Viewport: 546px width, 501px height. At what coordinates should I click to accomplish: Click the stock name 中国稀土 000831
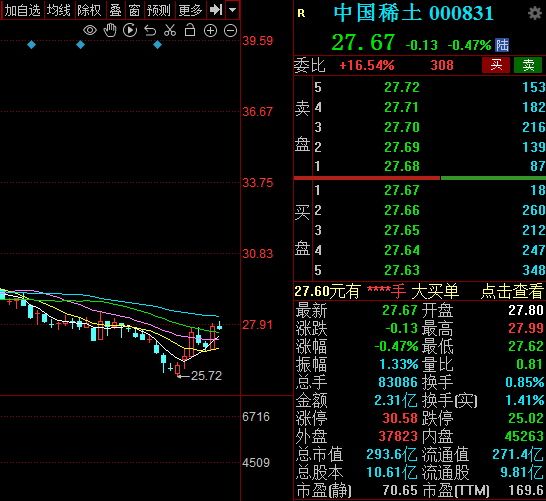(414, 14)
